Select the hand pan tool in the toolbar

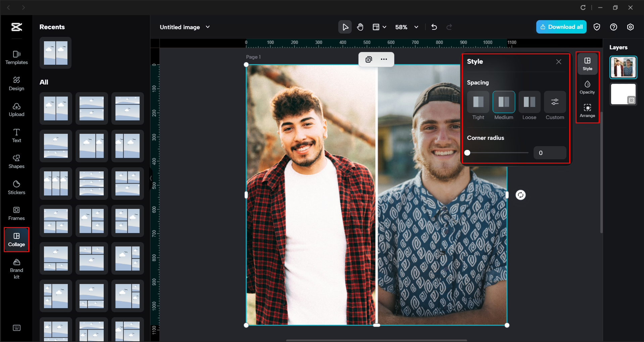[x=360, y=27]
